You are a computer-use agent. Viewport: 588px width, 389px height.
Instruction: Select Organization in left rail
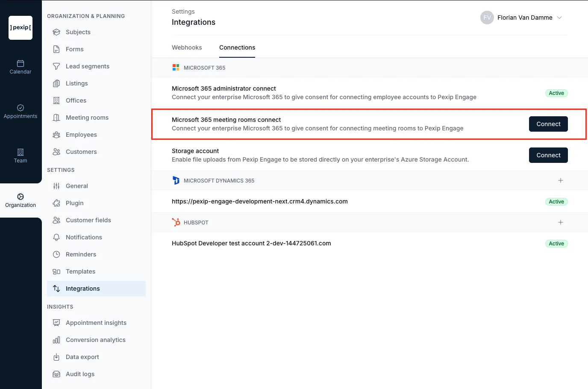pos(21,200)
